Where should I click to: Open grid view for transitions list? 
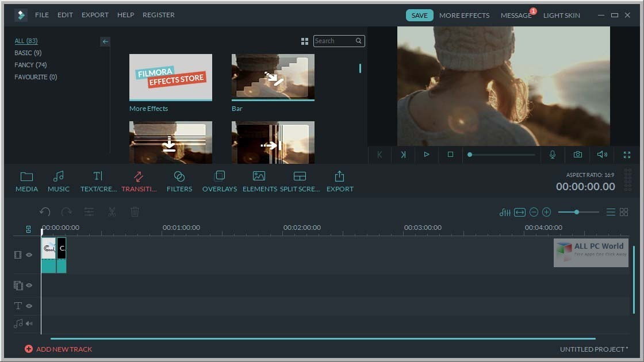(304, 41)
